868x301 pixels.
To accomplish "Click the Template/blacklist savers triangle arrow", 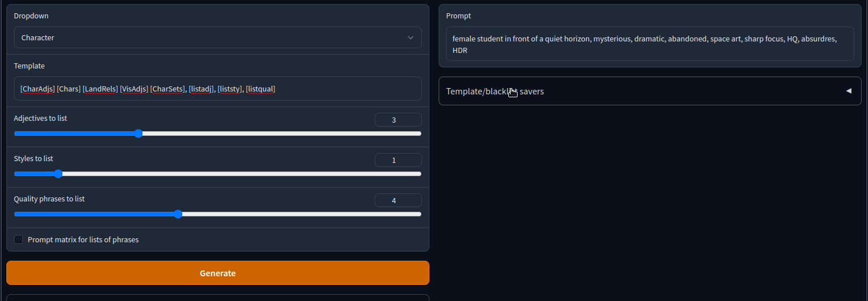I will pos(848,91).
